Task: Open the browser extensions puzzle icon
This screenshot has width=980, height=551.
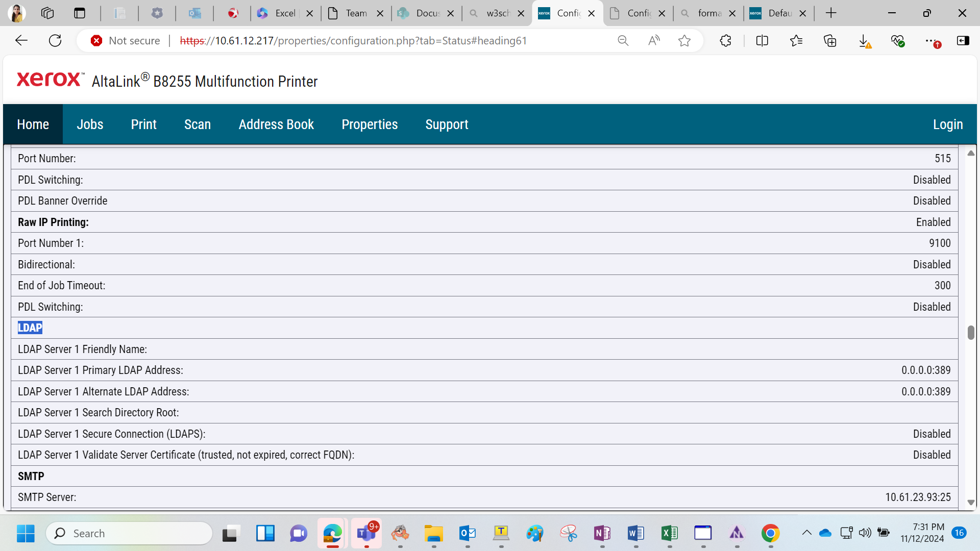Action: coord(725,41)
